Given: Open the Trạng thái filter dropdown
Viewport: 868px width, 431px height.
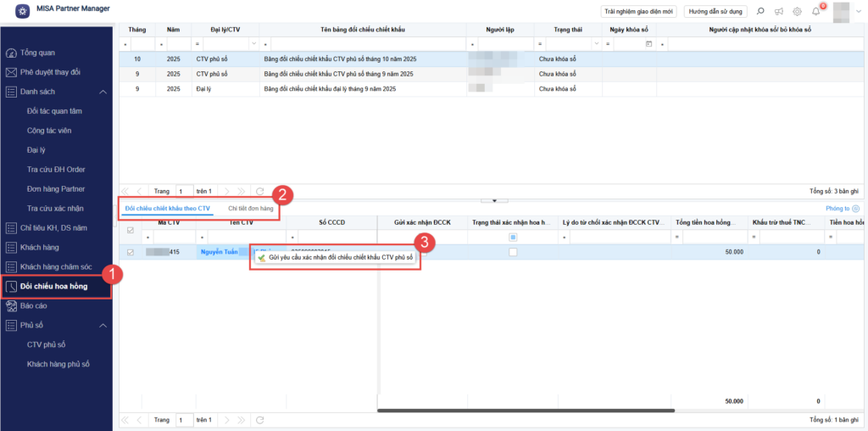Looking at the screenshot, I should coord(596,44).
